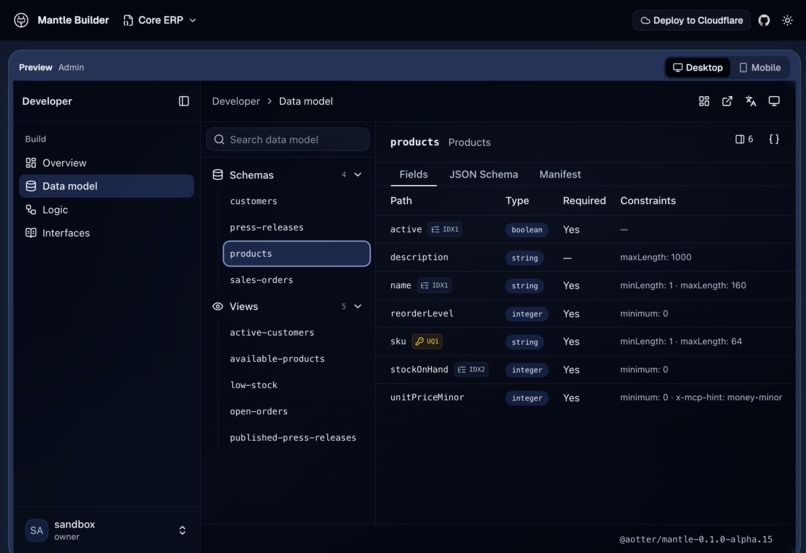Image resolution: width=806 pixels, height=553 pixels.
Task: Select the press-releases schema
Action: pos(297,227)
